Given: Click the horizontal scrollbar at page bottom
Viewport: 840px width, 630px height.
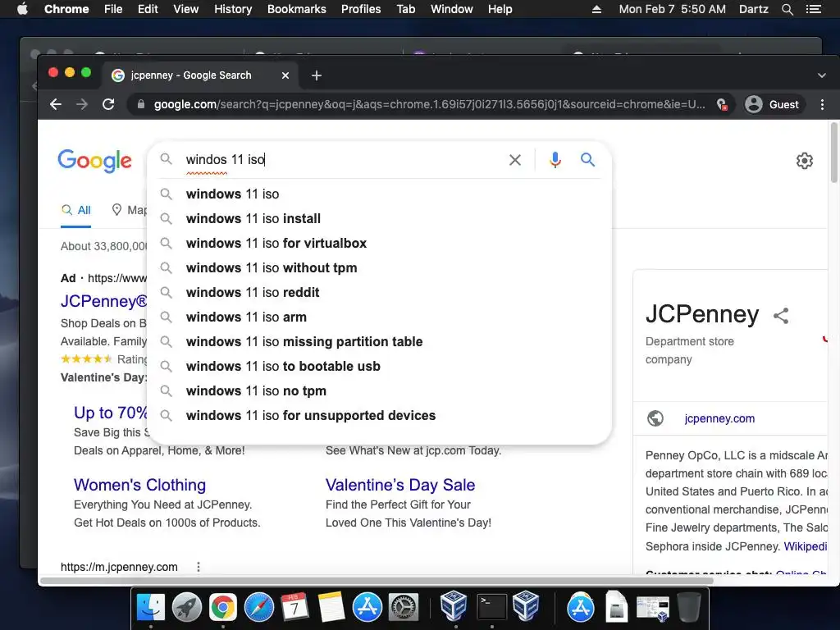Looking at the screenshot, I should pyautogui.click(x=377, y=581).
